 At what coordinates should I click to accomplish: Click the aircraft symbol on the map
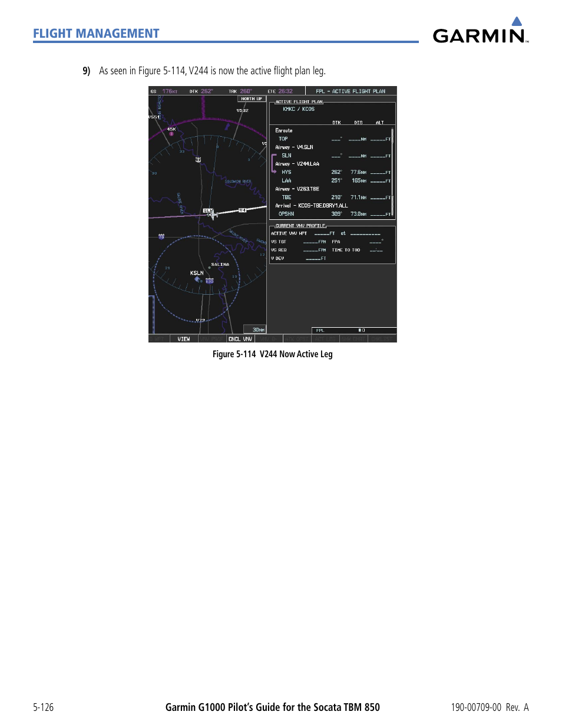[x=213, y=214]
